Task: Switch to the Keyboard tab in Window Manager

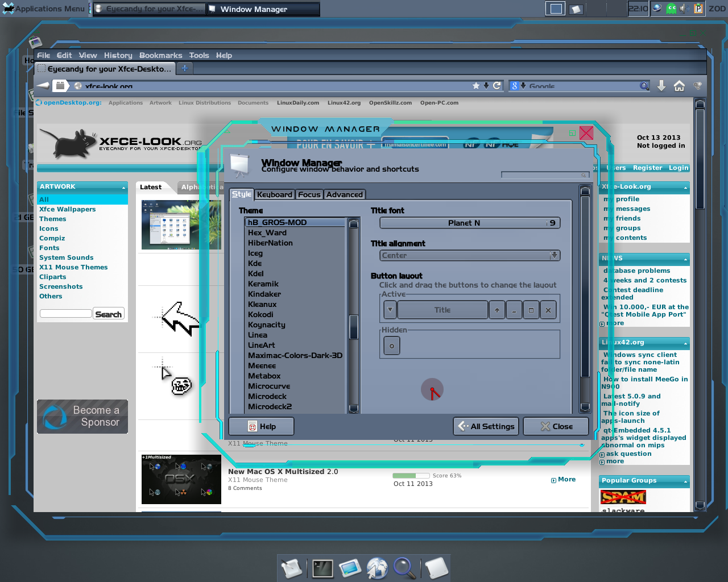Action: tap(275, 194)
